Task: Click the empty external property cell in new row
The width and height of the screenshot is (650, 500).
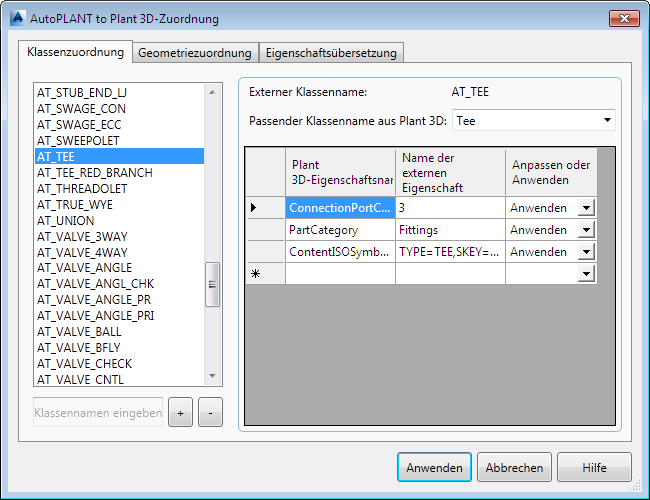Action: 450,274
